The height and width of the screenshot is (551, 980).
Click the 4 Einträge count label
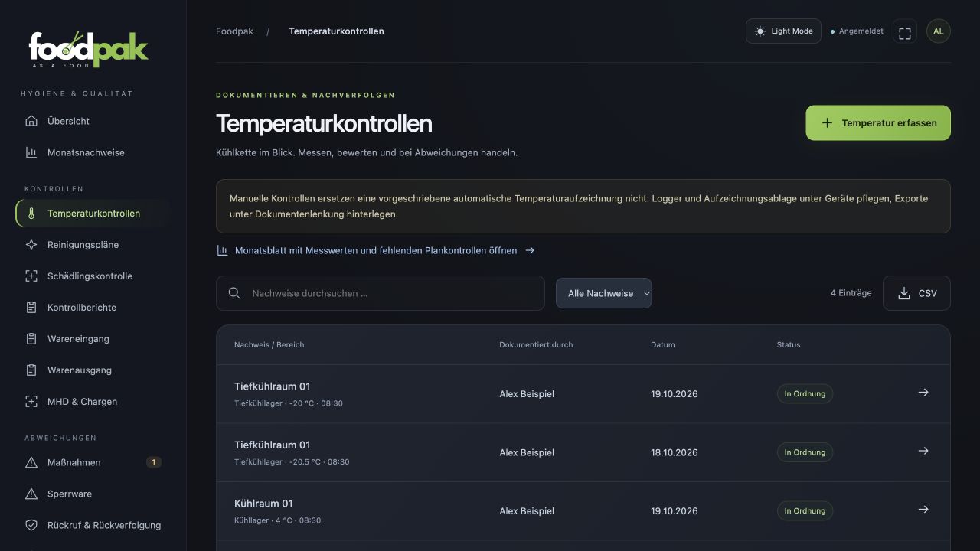point(851,293)
